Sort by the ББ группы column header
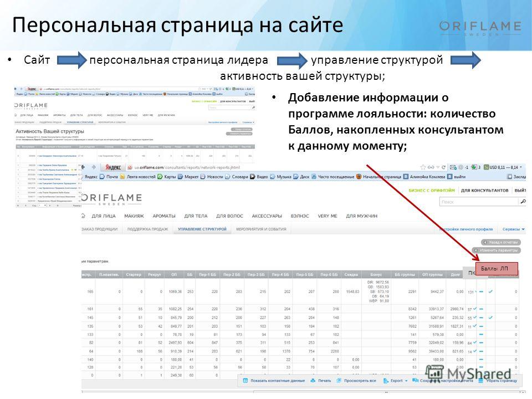 [405, 274]
